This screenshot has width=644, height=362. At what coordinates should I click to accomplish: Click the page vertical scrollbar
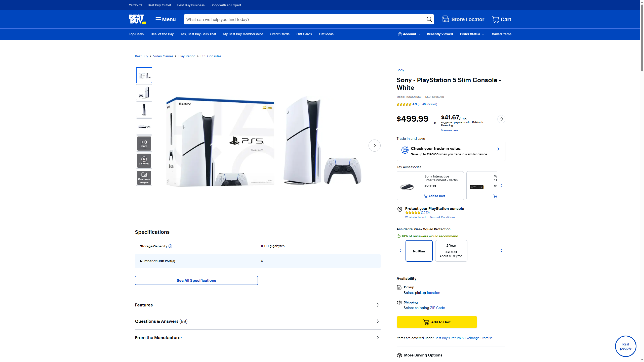click(642, 38)
